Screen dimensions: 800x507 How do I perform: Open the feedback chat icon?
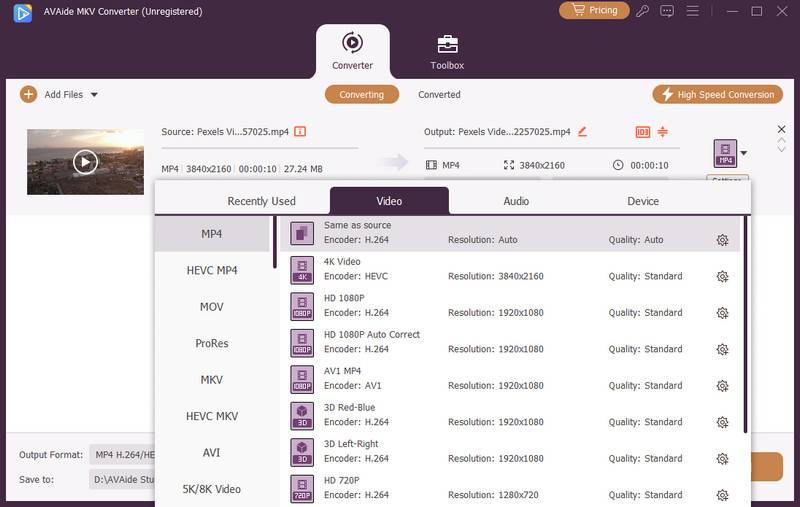click(x=667, y=11)
